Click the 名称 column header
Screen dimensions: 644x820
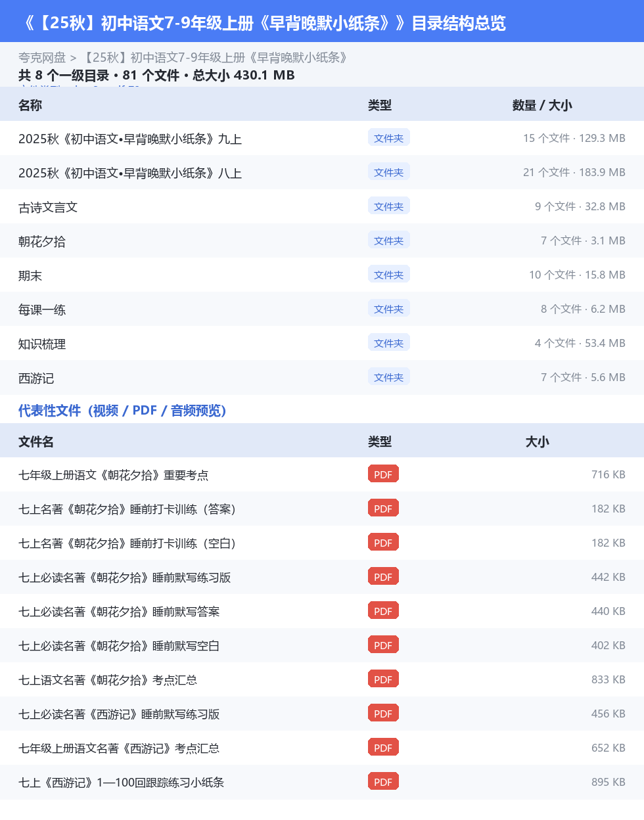tap(30, 105)
